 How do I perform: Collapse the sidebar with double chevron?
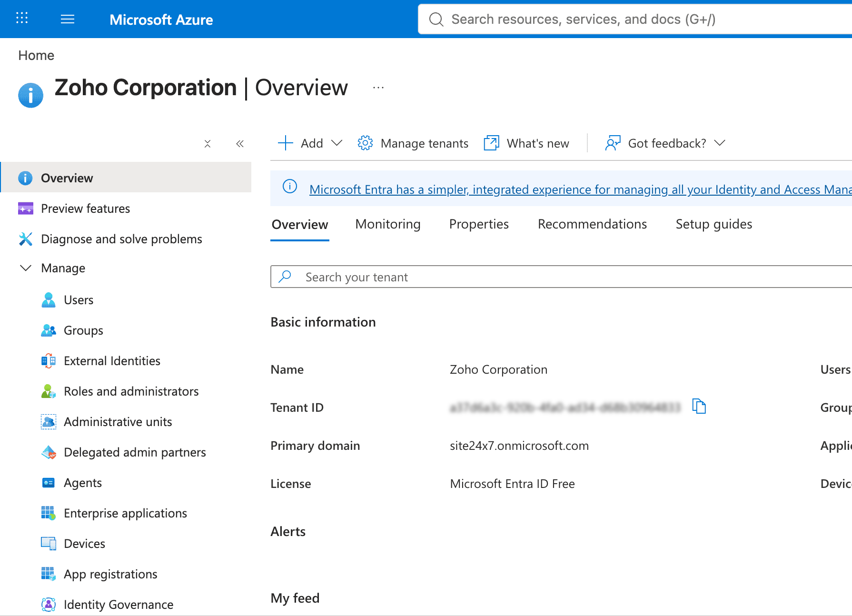[x=240, y=144]
